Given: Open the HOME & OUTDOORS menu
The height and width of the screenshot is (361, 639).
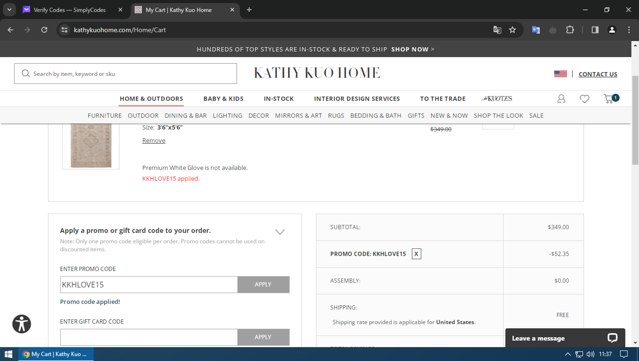Looking at the screenshot, I should pyautogui.click(x=151, y=99).
